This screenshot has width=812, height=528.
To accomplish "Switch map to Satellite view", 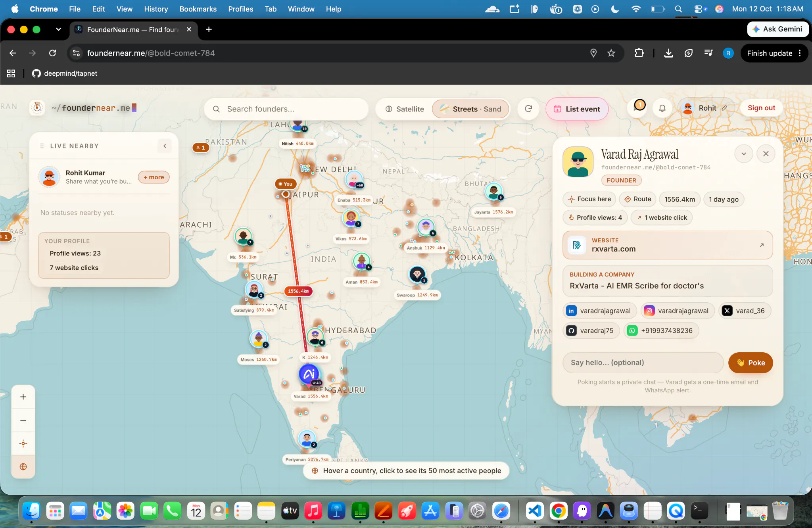I will click(x=405, y=109).
